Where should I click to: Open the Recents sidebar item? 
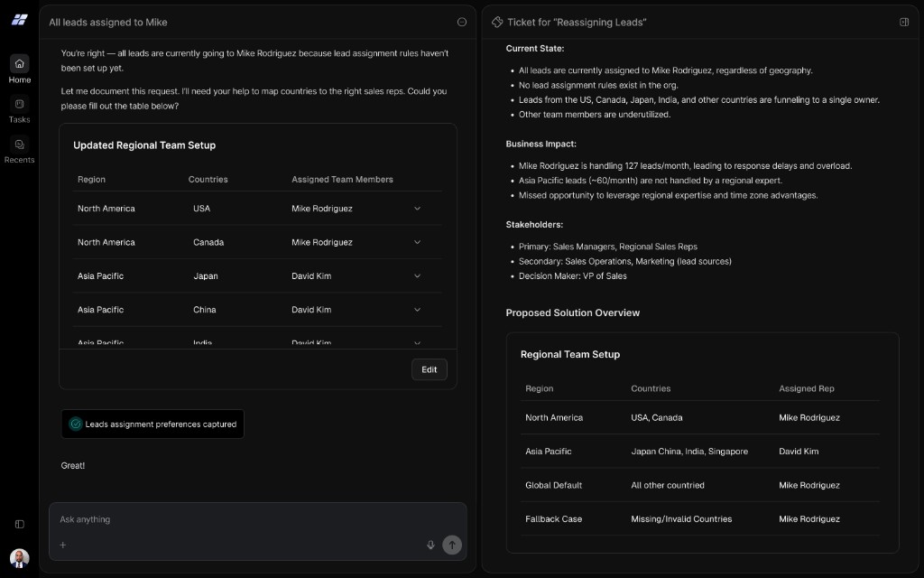coord(20,151)
